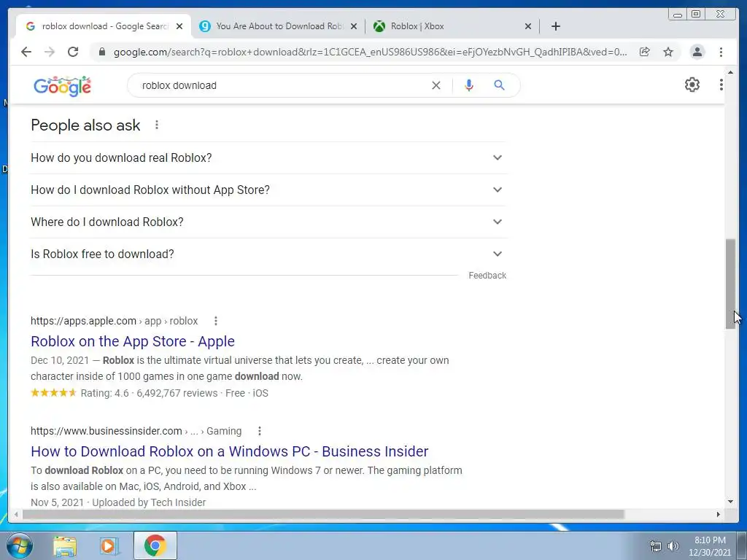747x560 pixels.
Task: Go to the Google home page via logo
Action: [x=63, y=86]
